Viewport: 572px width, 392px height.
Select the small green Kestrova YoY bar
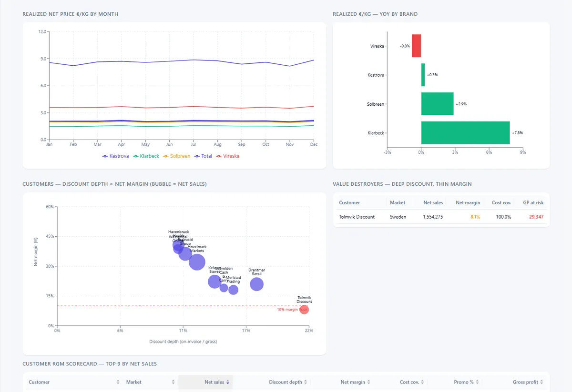(x=423, y=75)
